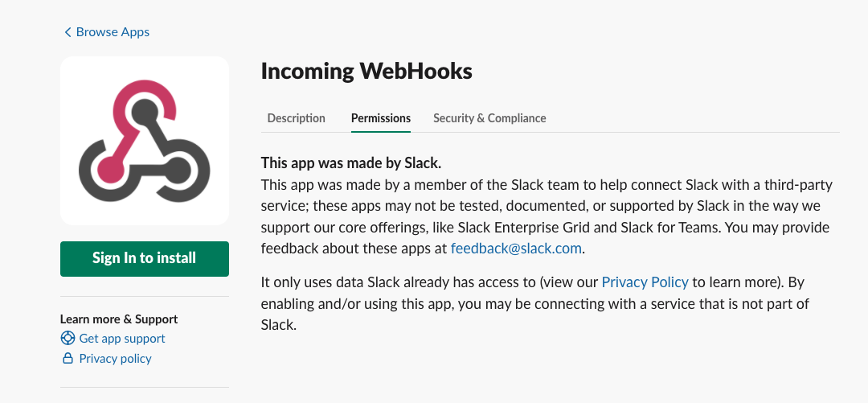
Task: Select the Permissions tab
Action: [x=381, y=118]
